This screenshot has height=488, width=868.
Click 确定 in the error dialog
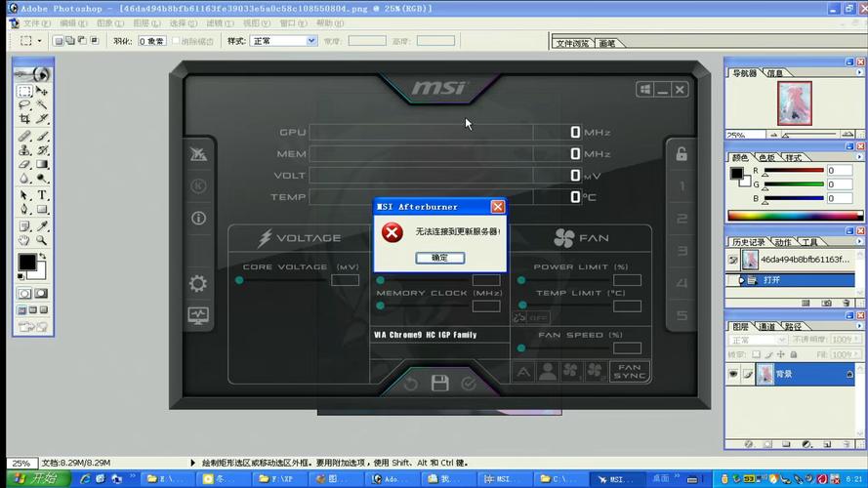439,258
